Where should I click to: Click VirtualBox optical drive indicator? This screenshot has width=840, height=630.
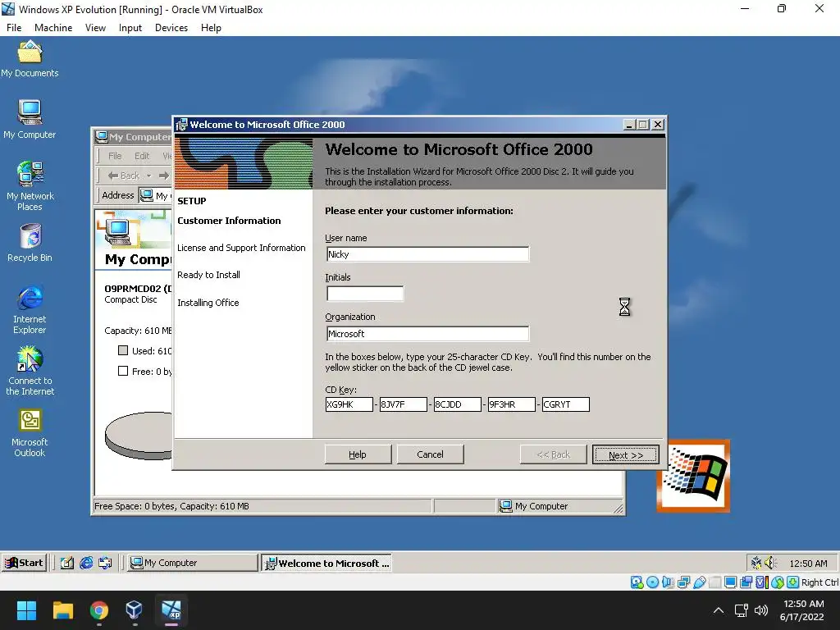point(652,582)
